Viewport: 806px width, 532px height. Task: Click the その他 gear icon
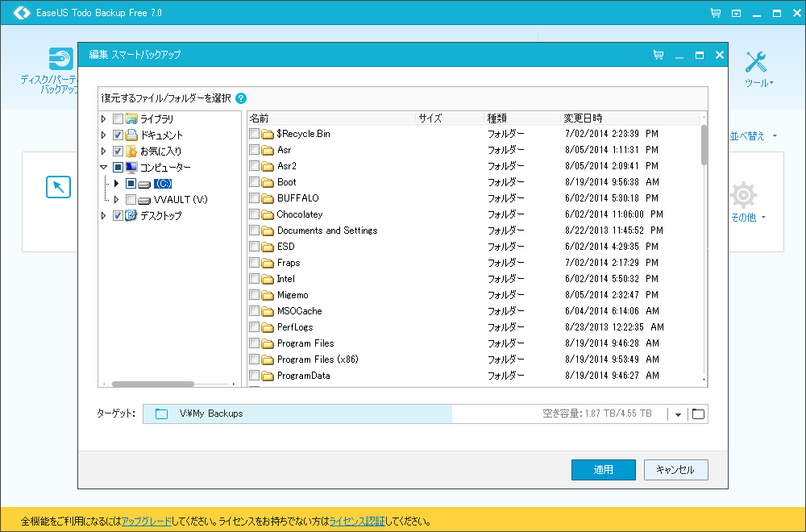[x=743, y=195]
